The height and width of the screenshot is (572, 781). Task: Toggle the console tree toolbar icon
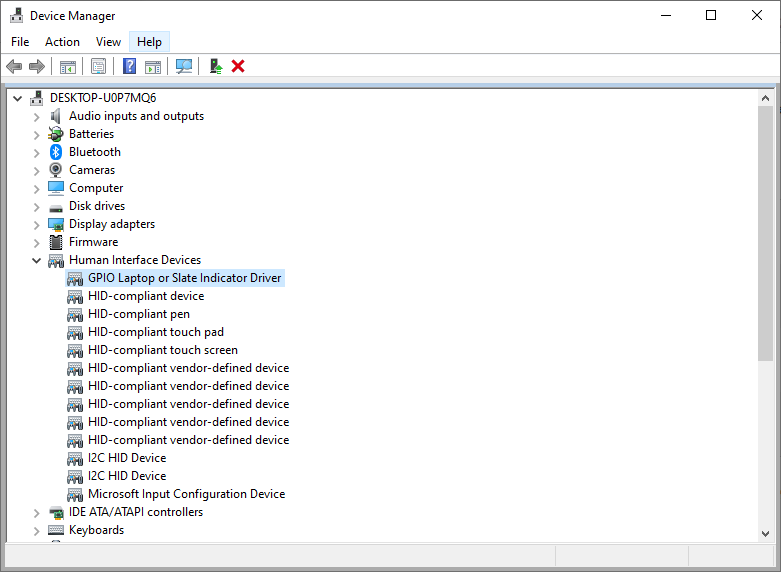[68, 66]
